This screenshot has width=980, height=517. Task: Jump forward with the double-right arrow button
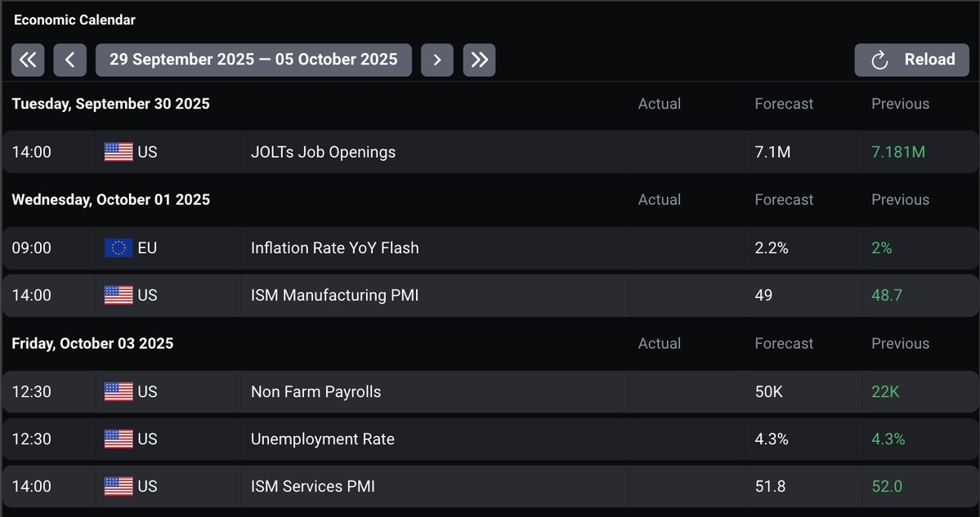[479, 60]
